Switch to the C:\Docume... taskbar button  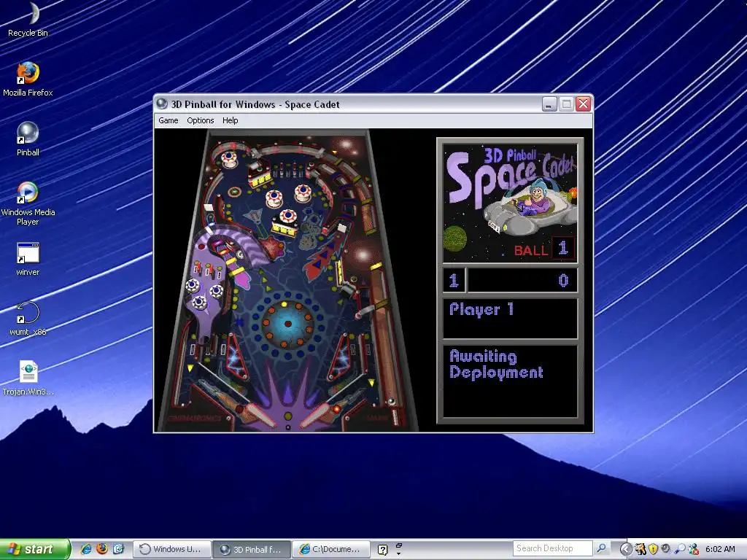330,549
